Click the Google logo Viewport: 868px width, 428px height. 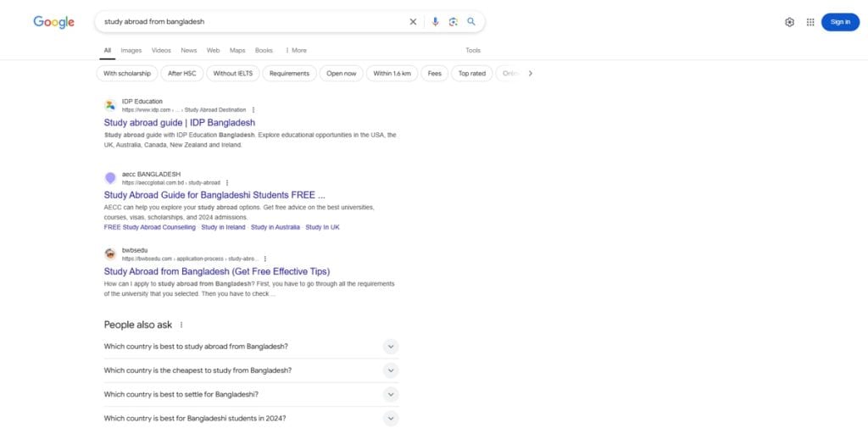tap(53, 22)
